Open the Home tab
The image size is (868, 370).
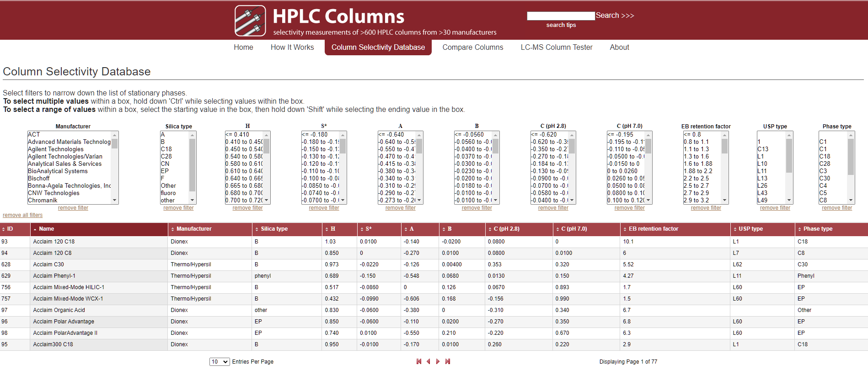(243, 48)
